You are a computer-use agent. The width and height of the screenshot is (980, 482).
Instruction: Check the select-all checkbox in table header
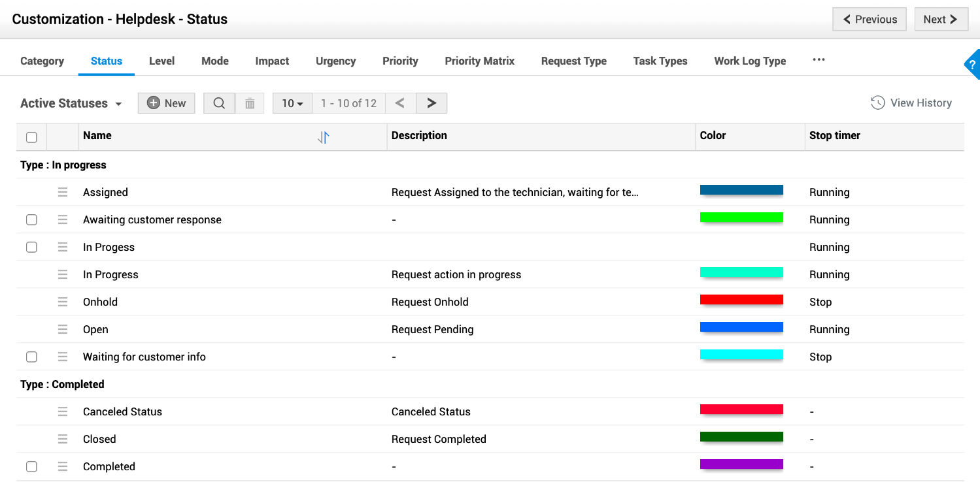pyautogui.click(x=31, y=137)
